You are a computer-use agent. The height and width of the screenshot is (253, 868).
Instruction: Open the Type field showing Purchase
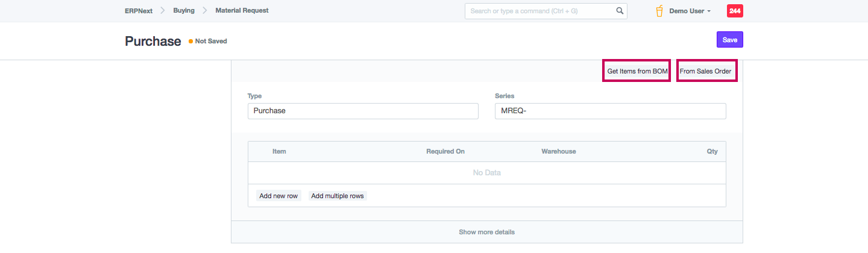click(x=362, y=111)
